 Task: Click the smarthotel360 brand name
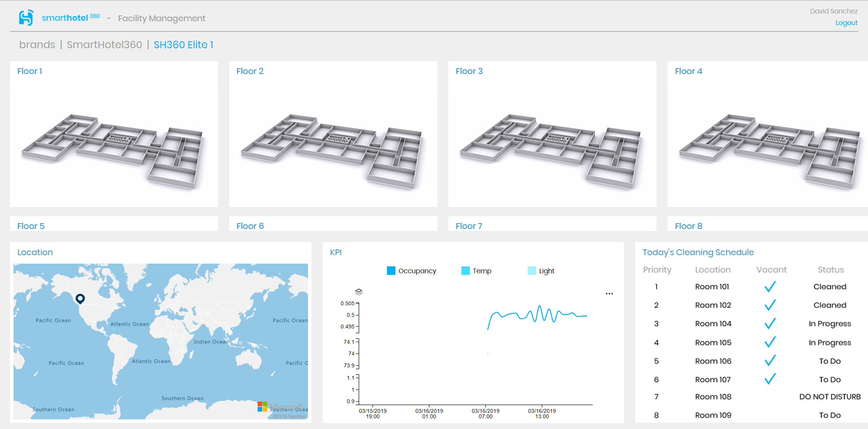71,18
